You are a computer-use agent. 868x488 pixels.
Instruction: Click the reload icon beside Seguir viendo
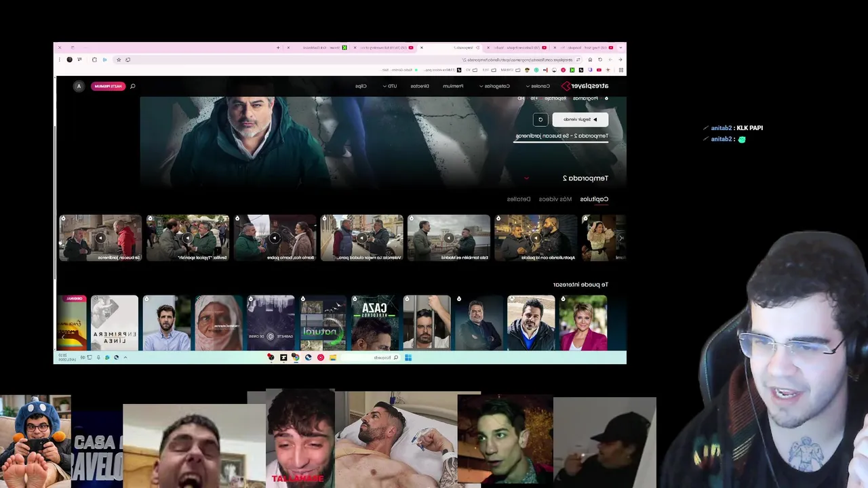540,119
